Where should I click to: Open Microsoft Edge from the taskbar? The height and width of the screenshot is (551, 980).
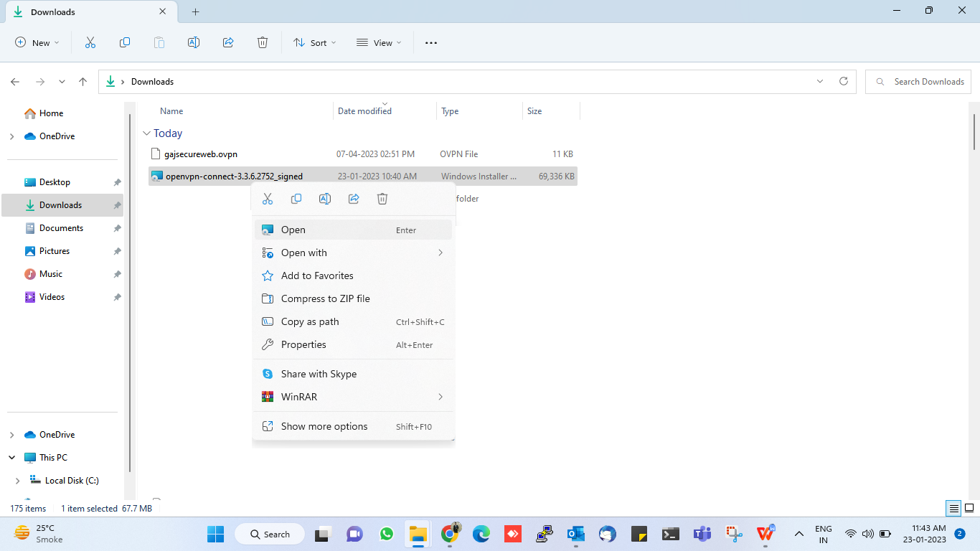[x=481, y=534]
